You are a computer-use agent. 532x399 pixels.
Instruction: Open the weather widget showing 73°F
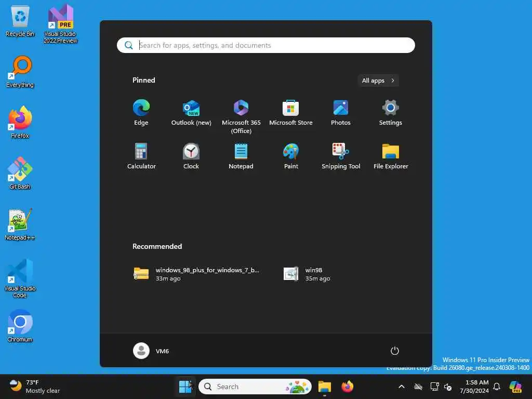pos(34,387)
